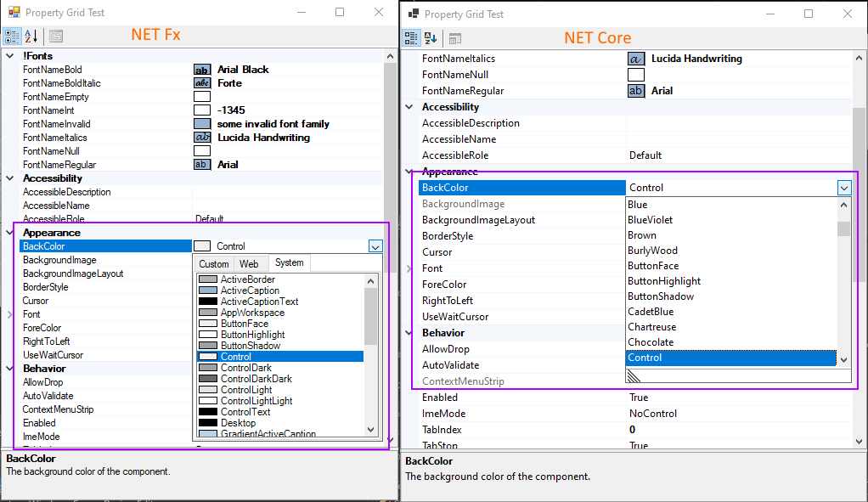Choose ControlLightLight system color
Image resolution: width=868 pixels, height=502 pixels.
tap(280, 401)
